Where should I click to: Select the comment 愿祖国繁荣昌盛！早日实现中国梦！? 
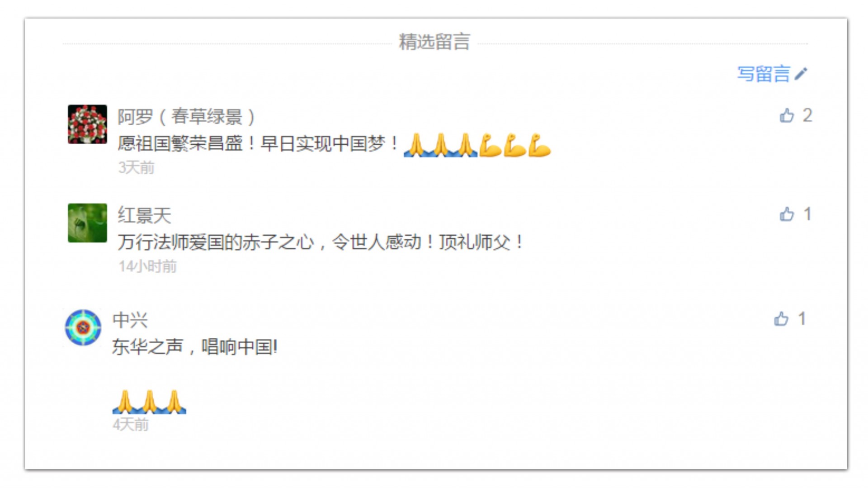[x=259, y=144]
